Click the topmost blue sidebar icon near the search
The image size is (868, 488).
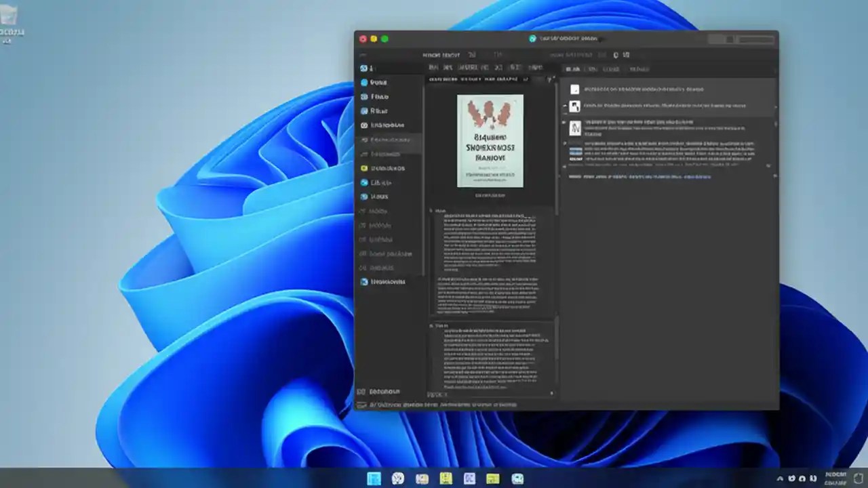click(364, 68)
